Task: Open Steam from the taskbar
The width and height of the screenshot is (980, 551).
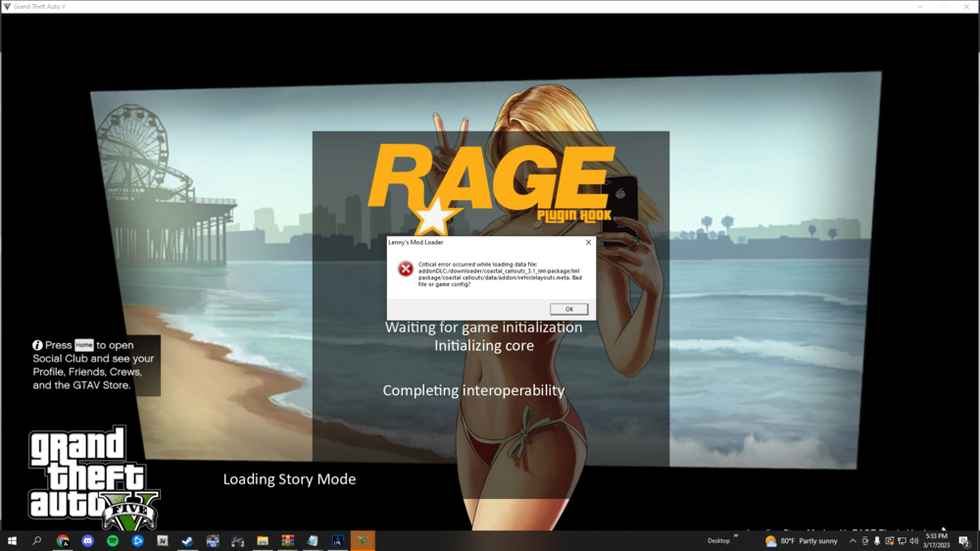Action: point(187,541)
